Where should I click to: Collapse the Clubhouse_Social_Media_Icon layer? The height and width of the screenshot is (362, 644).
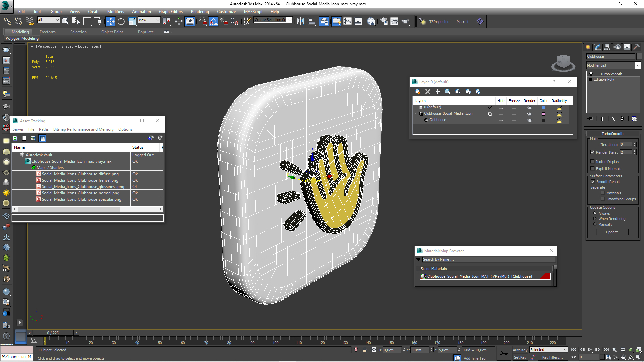pyautogui.click(x=415, y=114)
